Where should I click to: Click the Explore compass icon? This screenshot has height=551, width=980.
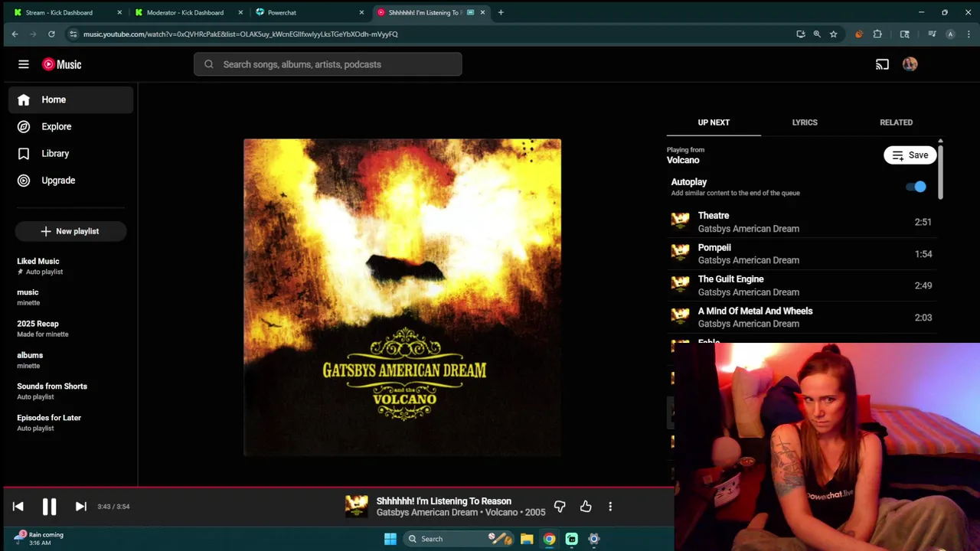pyautogui.click(x=24, y=126)
